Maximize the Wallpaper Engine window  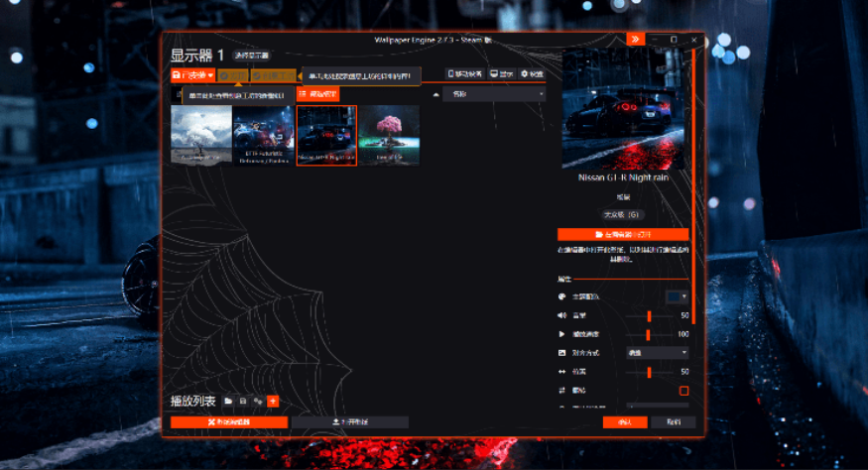click(x=674, y=40)
